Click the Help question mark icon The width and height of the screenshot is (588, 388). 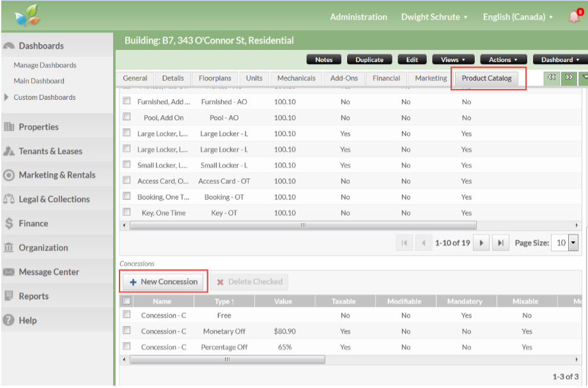coord(9,320)
